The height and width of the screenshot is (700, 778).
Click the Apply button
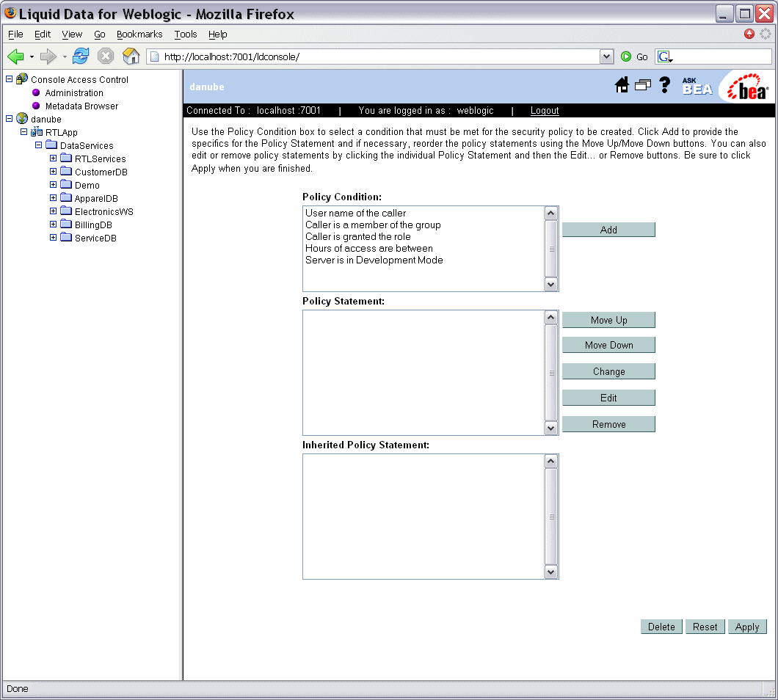click(747, 627)
